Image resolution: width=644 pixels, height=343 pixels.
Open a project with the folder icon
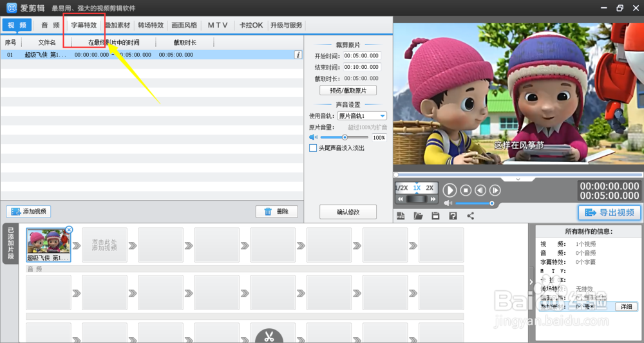[418, 216]
